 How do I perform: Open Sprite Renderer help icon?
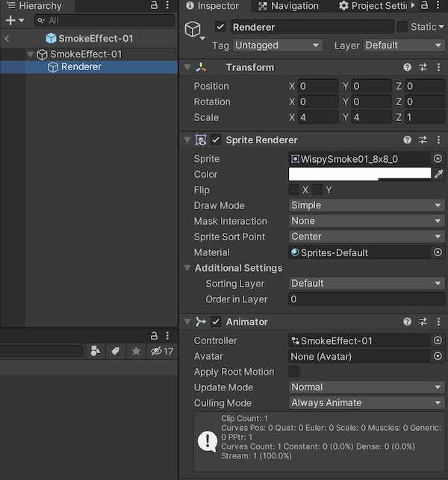click(407, 140)
